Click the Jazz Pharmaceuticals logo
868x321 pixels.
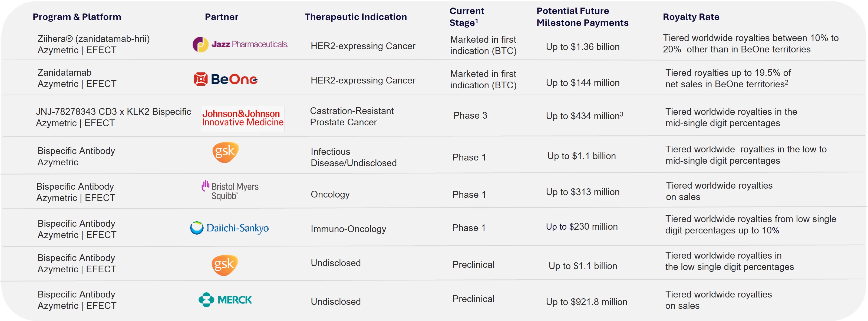[x=240, y=44]
